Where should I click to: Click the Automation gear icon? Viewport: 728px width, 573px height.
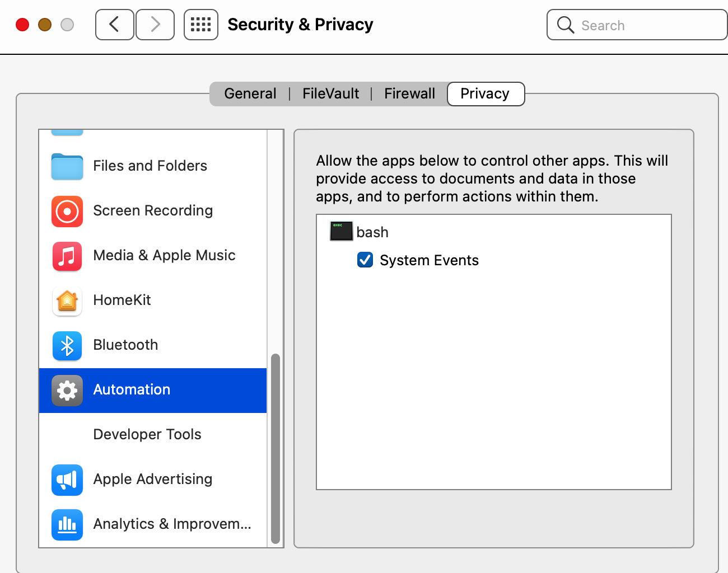(67, 390)
